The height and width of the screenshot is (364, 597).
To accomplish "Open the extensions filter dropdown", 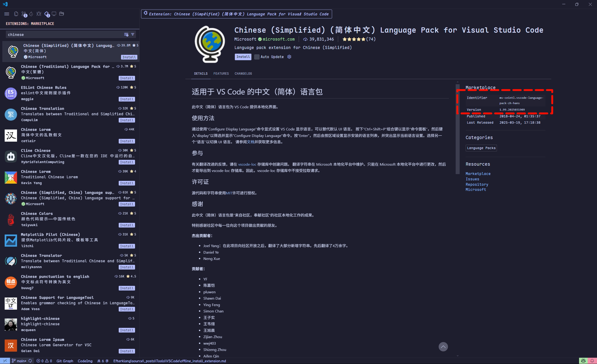I will coord(132,34).
